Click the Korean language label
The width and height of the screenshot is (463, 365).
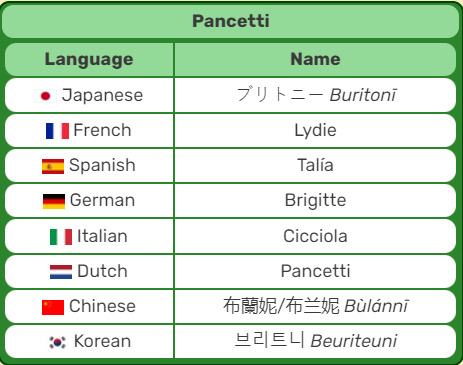pos(102,341)
